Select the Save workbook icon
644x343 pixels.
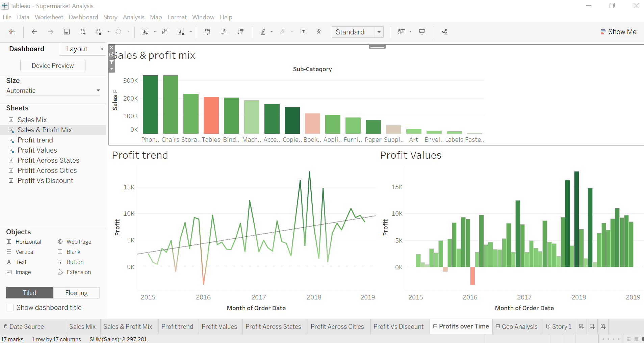pyautogui.click(x=67, y=32)
